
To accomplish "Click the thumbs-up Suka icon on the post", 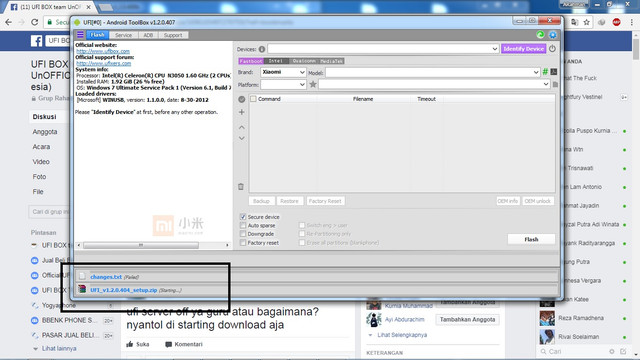I will (130, 344).
